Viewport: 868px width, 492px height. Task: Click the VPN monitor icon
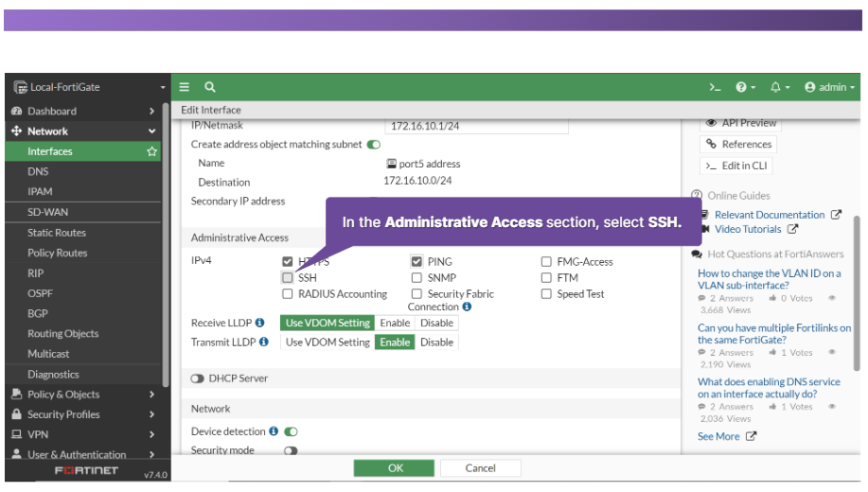pos(17,434)
